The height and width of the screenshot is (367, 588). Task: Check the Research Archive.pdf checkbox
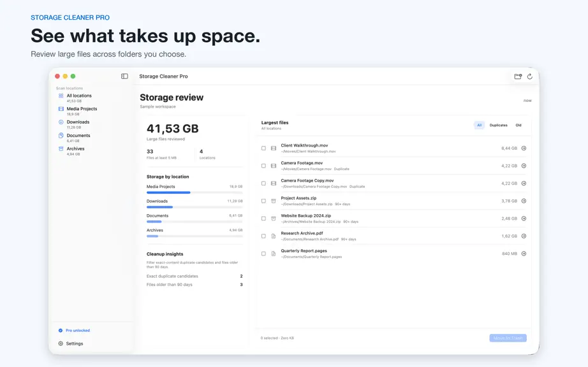tap(263, 236)
